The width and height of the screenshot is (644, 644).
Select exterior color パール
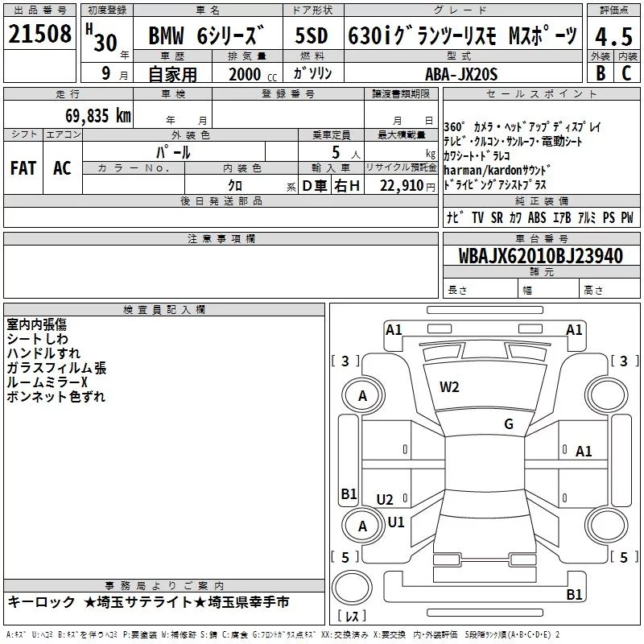tap(173, 152)
